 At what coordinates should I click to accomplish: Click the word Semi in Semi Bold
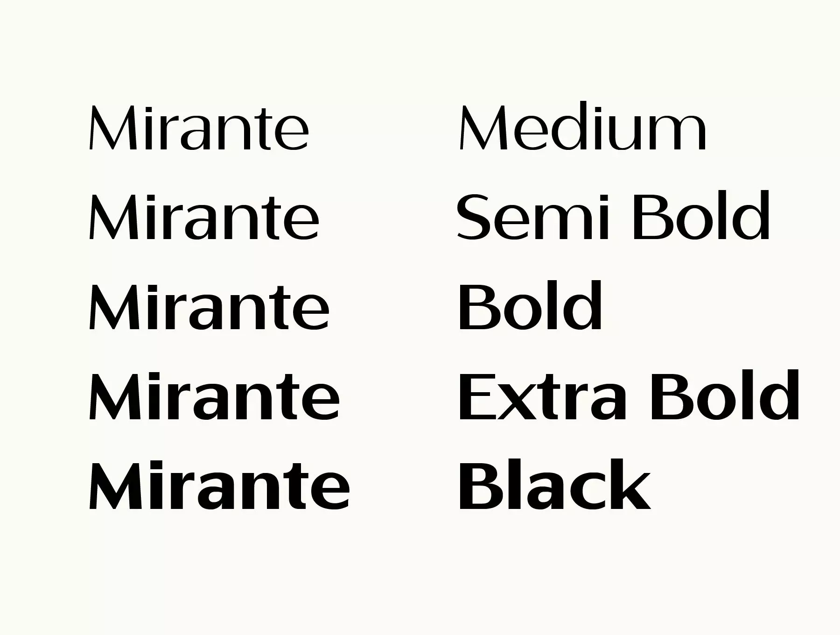point(533,217)
